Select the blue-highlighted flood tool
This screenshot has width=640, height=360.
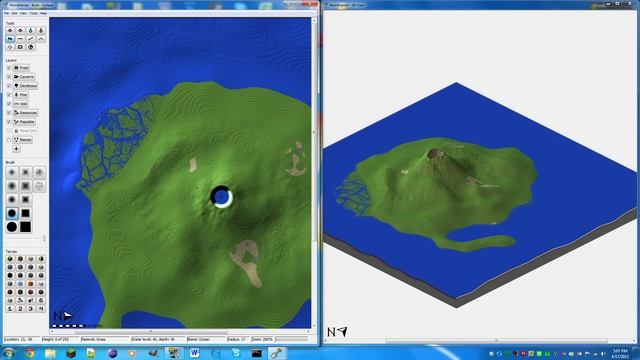pyautogui.click(x=10, y=39)
